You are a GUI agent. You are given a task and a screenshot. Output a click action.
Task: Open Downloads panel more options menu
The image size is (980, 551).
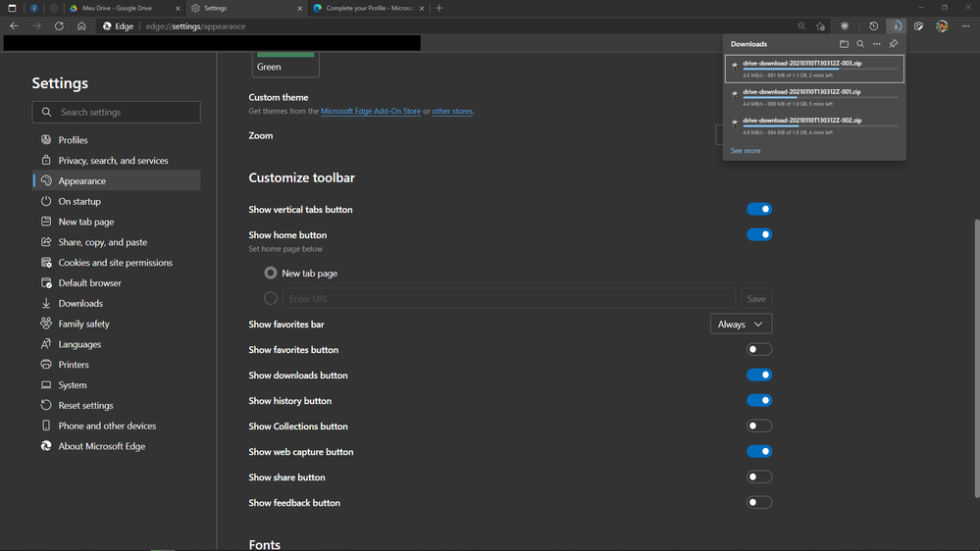(x=877, y=44)
